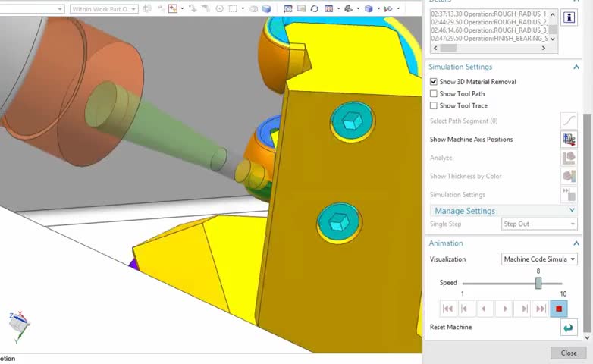Enable Show Tool Trace checkbox
Screen dimensions: 593x364
pyautogui.click(x=434, y=105)
